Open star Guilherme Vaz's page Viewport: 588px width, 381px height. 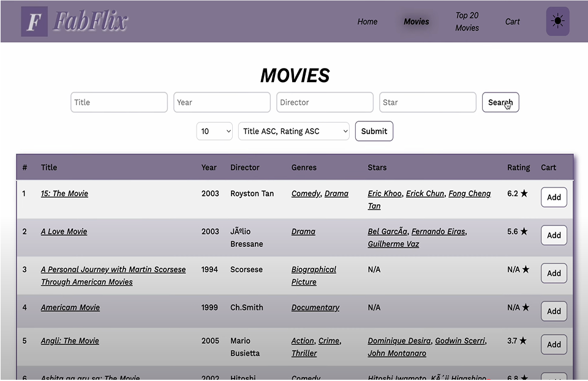coord(393,244)
